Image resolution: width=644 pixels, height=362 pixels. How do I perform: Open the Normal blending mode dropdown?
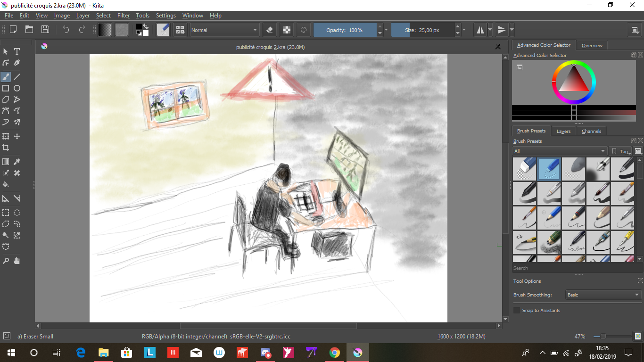[224, 30]
